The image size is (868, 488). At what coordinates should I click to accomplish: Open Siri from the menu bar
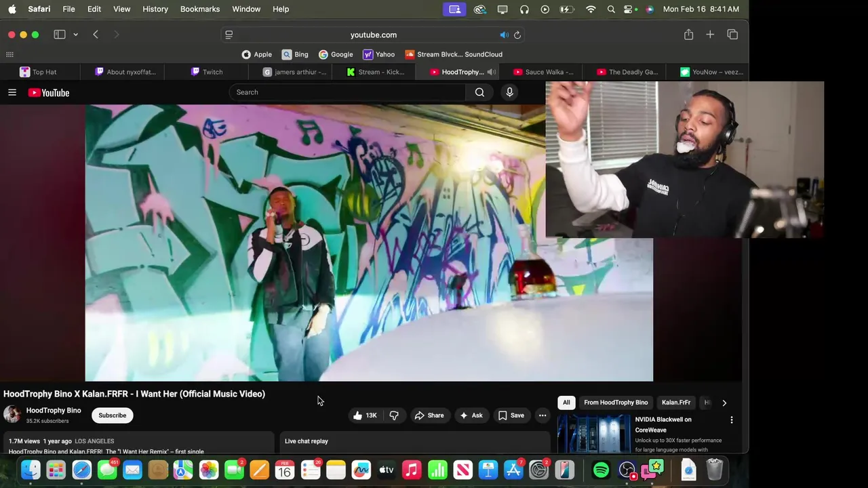(650, 9)
